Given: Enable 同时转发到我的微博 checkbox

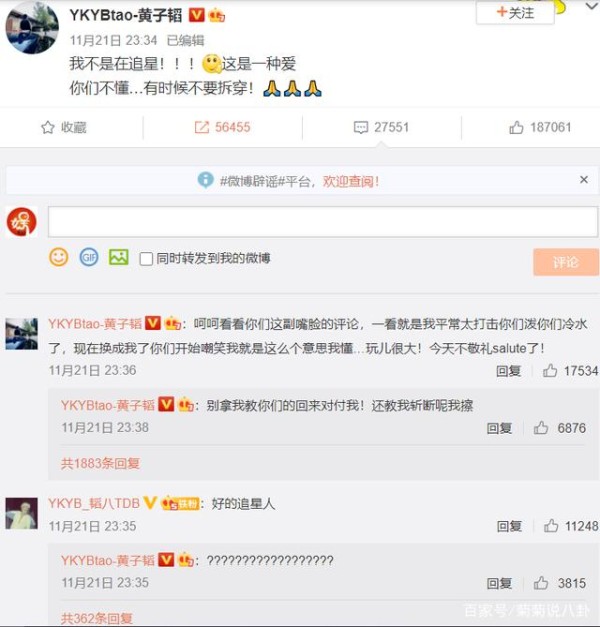Looking at the screenshot, I should point(146,259).
